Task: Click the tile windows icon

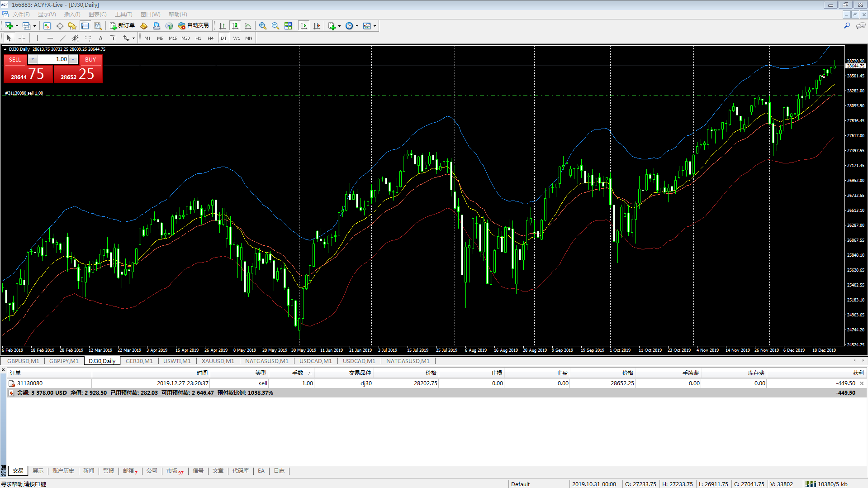Action: tap(288, 26)
